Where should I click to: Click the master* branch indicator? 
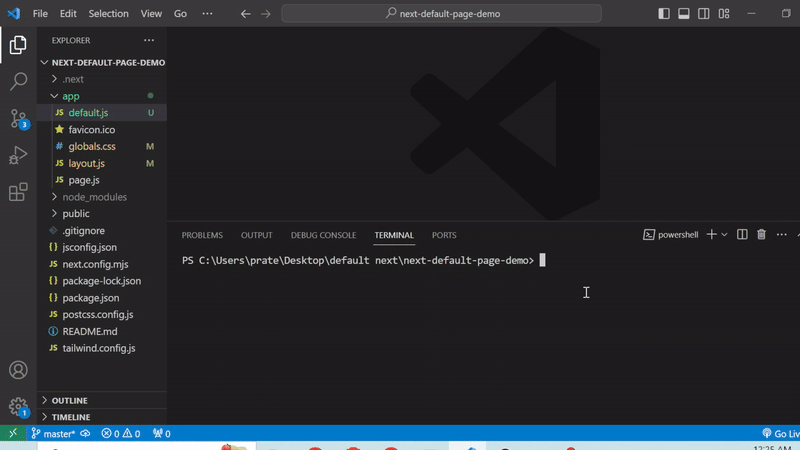53,434
